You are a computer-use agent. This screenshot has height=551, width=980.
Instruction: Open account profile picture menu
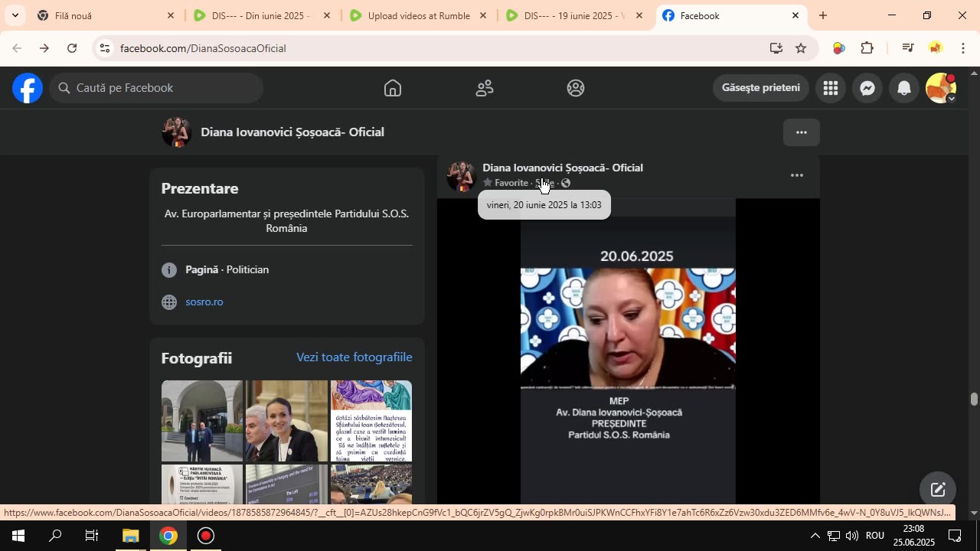pos(941,88)
